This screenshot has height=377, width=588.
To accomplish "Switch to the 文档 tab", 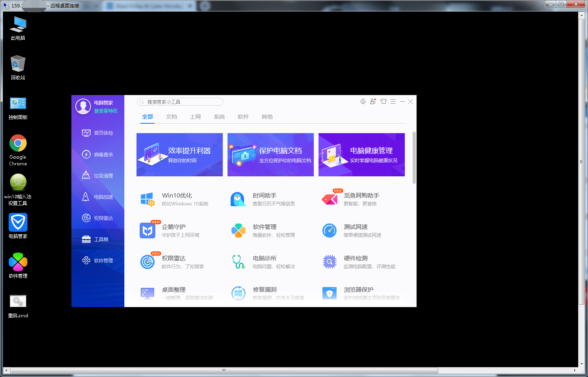I will pos(171,117).
